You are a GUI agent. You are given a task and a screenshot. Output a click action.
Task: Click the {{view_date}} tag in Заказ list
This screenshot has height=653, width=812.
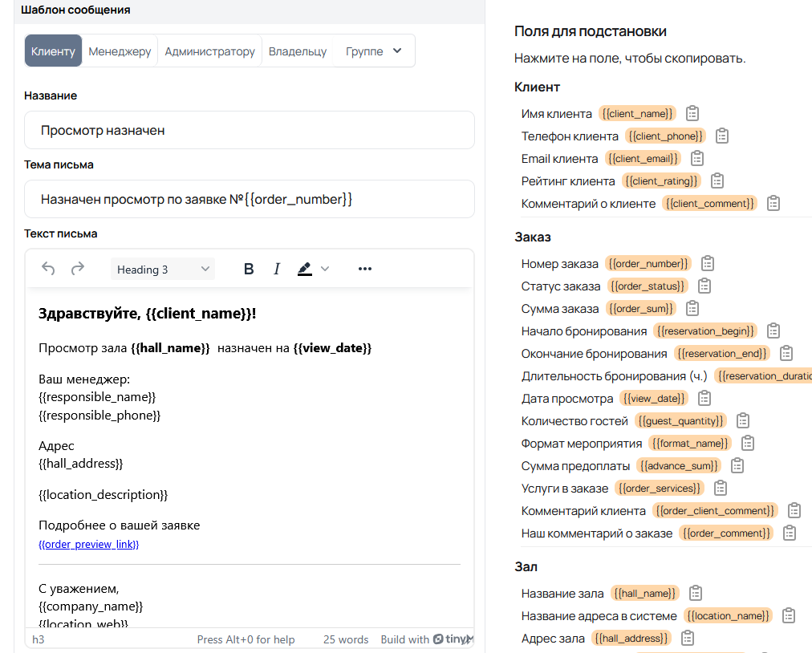click(x=654, y=398)
